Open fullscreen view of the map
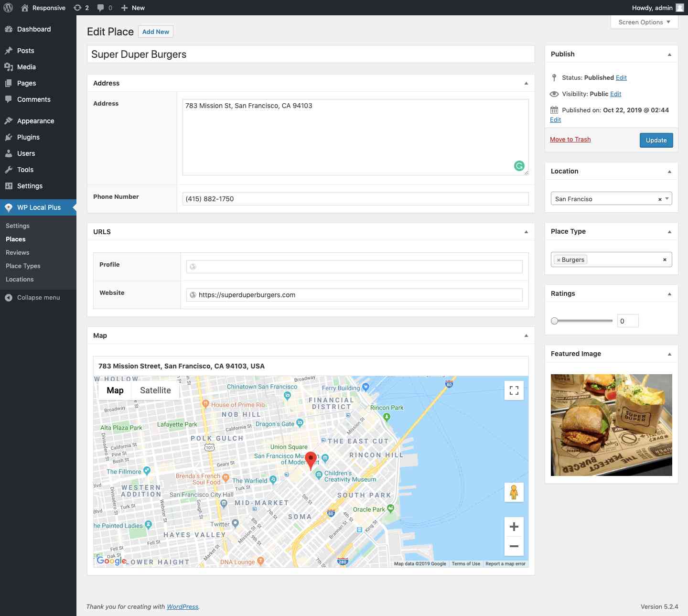The image size is (688, 616). tap(514, 390)
